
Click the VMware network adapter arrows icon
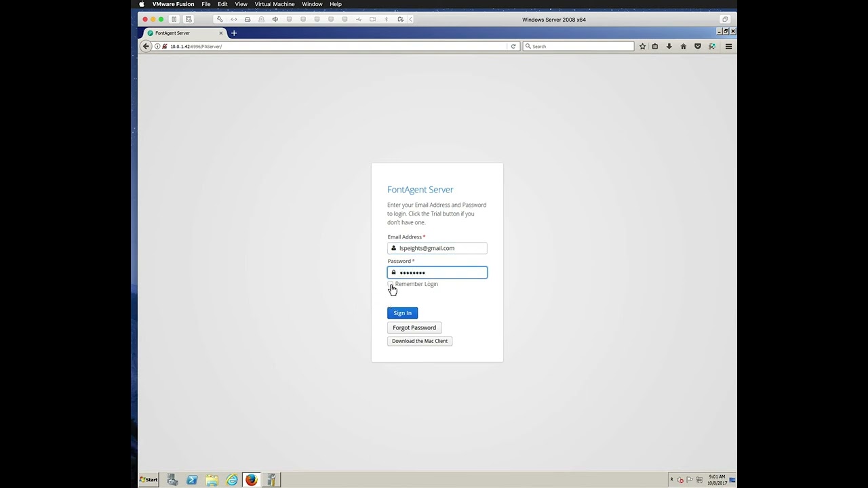pos(234,20)
